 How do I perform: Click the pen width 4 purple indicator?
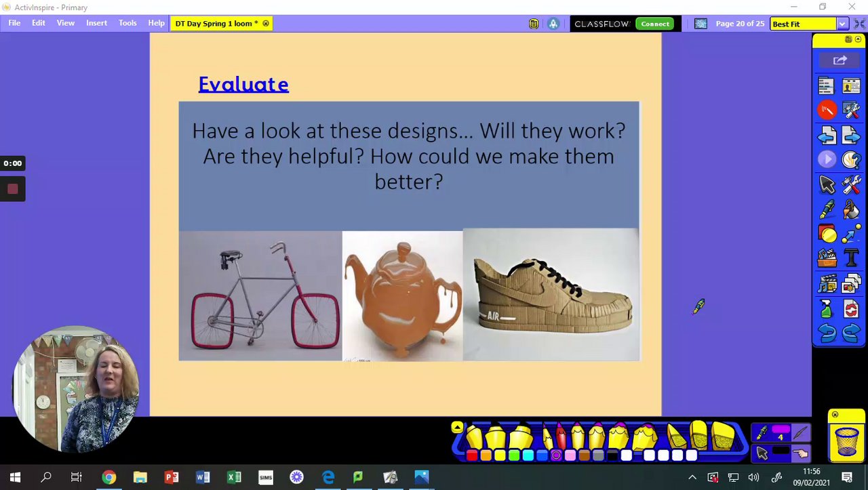pyautogui.click(x=781, y=433)
